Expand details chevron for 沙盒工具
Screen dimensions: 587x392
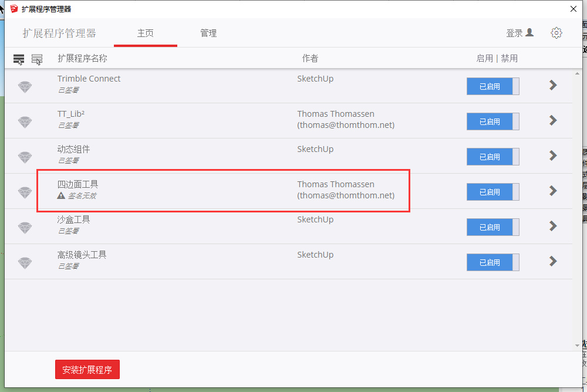(553, 226)
